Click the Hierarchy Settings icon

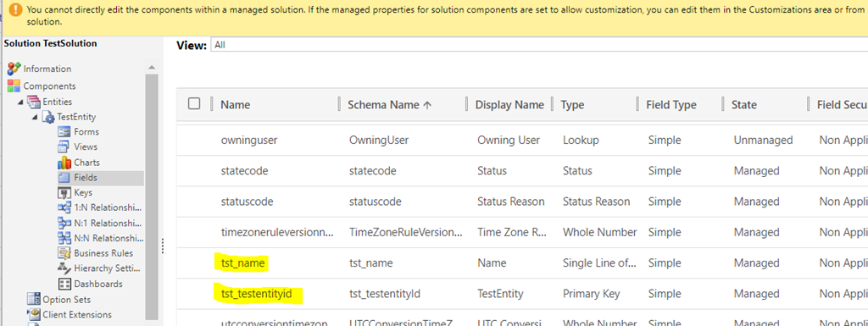pyautogui.click(x=64, y=268)
